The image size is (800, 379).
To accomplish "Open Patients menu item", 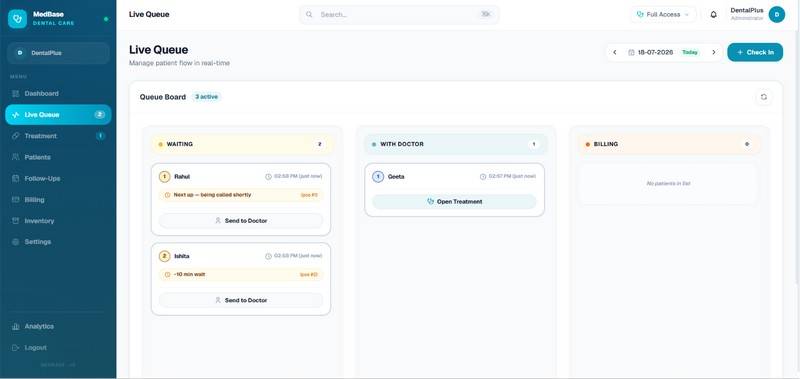I will (58, 158).
